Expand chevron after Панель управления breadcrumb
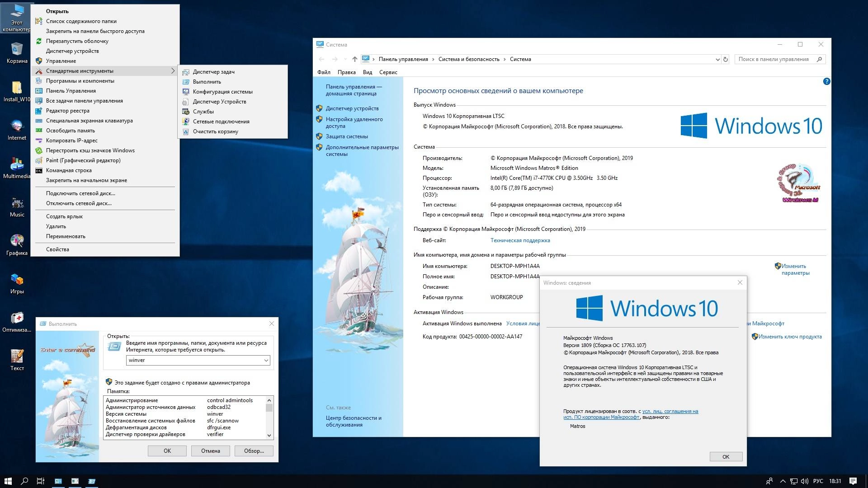 (x=433, y=59)
